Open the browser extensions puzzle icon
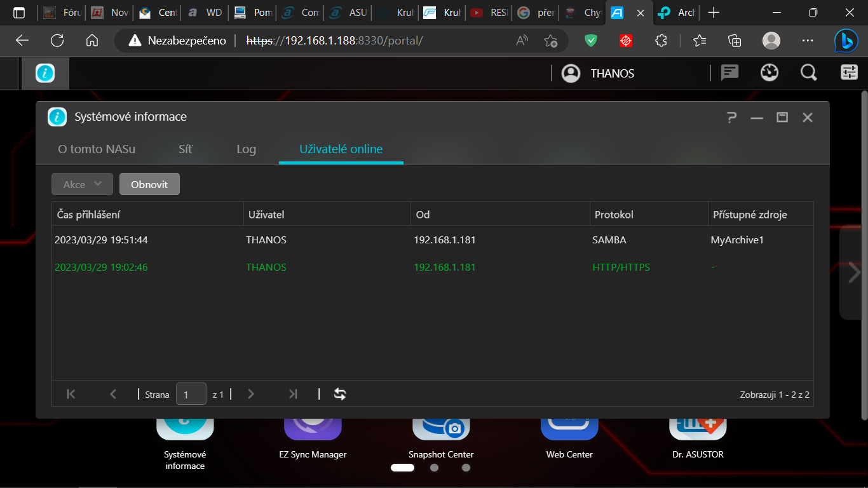The width and height of the screenshot is (868, 488). point(661,41)
